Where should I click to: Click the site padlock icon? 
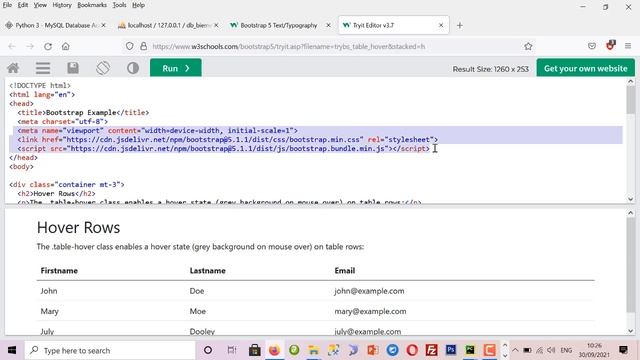[143, 47]
